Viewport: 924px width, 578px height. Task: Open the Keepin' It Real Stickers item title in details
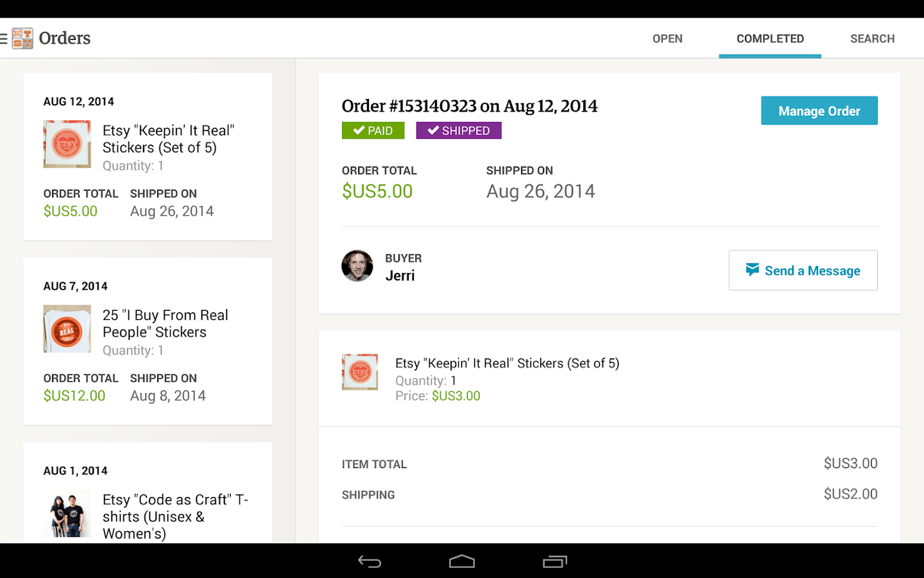[507, 363]
